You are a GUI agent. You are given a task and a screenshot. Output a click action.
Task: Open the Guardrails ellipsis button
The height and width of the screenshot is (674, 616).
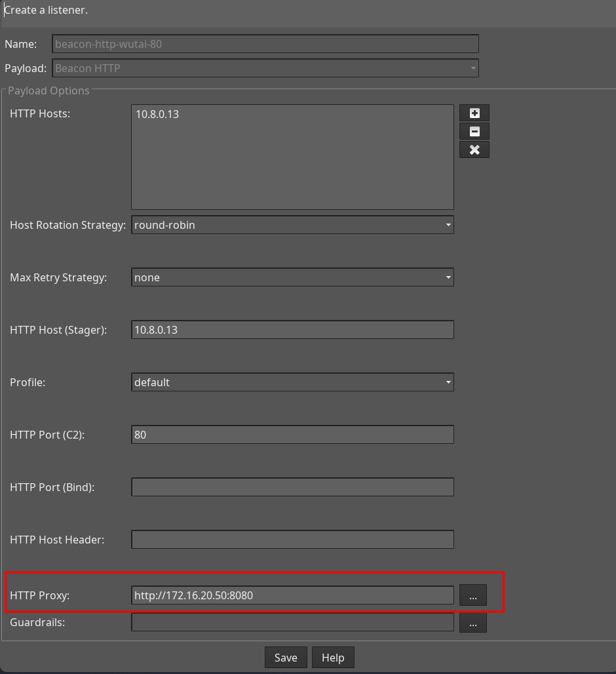tap(472, 622)
